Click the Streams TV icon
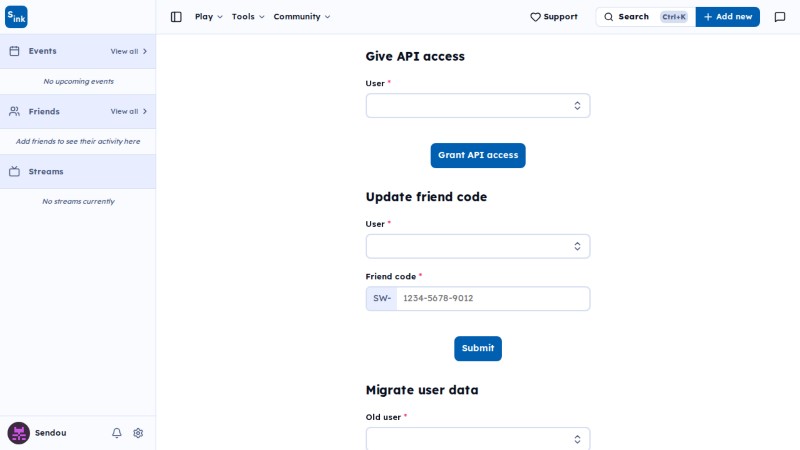The image size is (800, 450). coord(14,171)
